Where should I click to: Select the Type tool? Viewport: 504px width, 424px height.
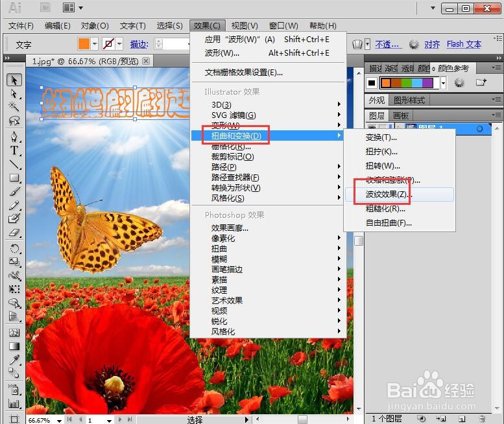pos(14,150)
